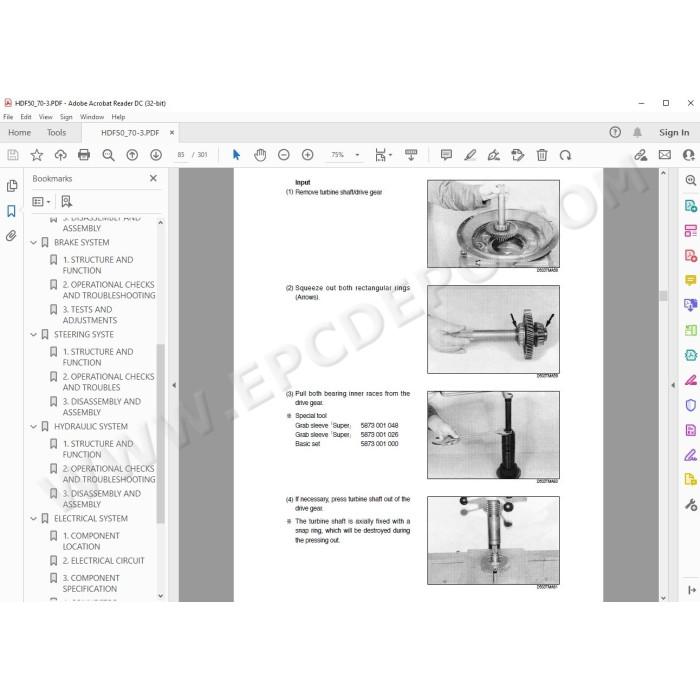Collapse the STEERING SYSTE bookmark

click(x=33, y=334)
